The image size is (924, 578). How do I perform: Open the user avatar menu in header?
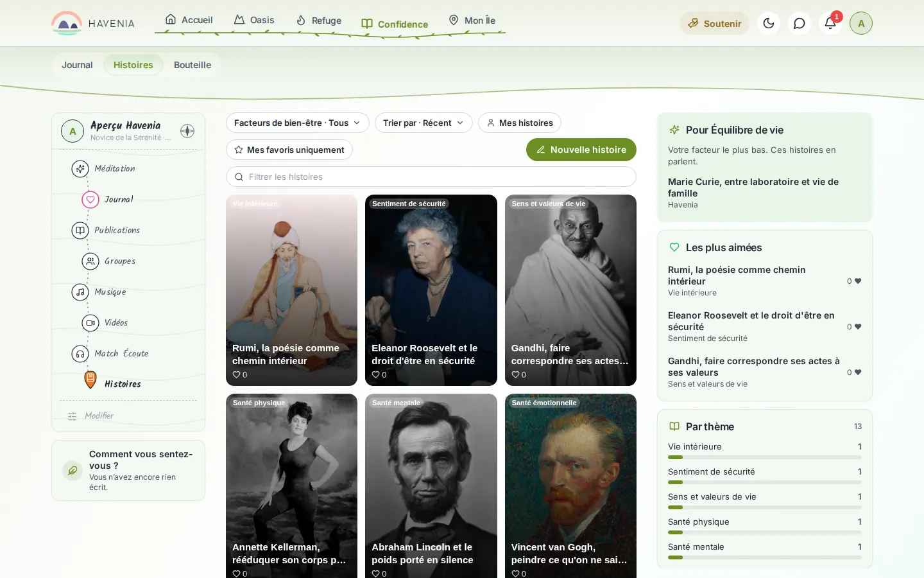click(x=861, y=23)
